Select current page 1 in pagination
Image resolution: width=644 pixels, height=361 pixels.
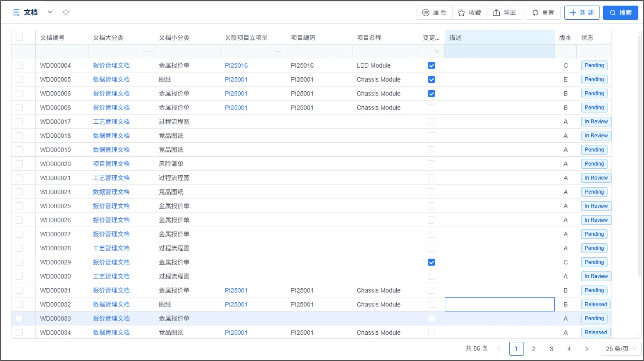(x=516, y=349)
